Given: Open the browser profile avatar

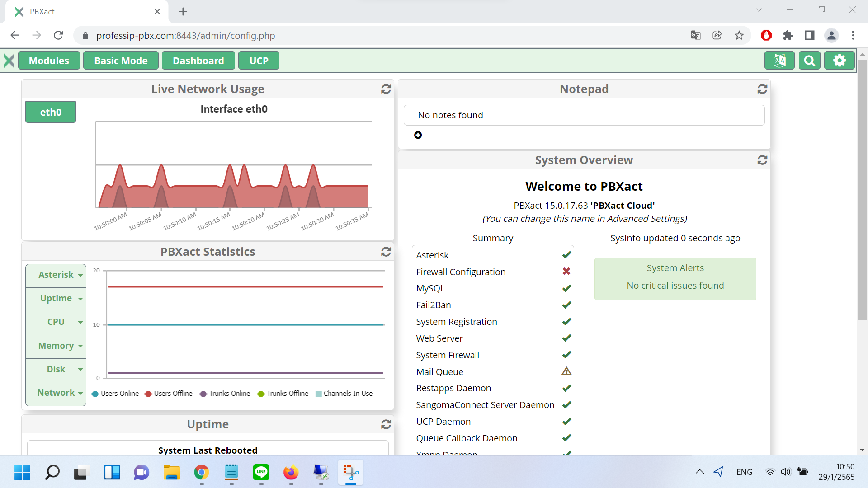Looking at the screenshot, I should 831,35.
